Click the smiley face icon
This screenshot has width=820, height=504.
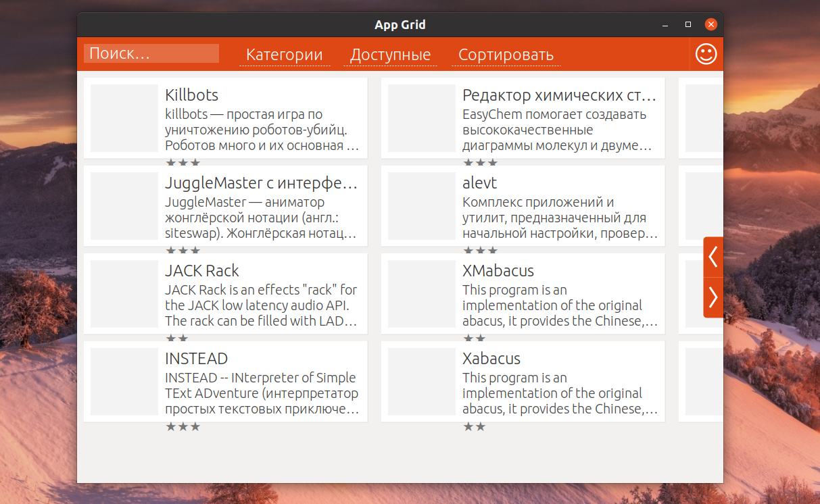click(x=706, y=54)
